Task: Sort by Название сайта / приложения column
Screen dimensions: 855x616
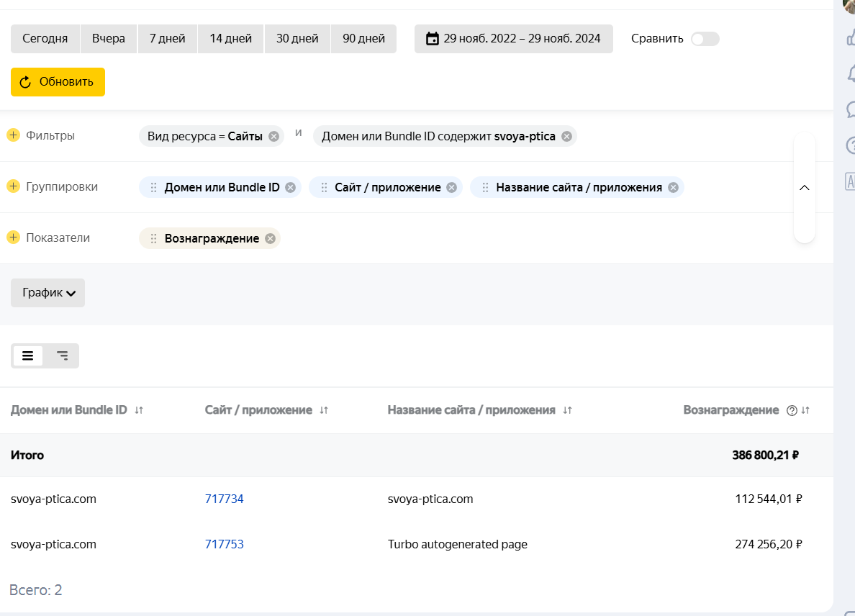Action: [567, 410]
